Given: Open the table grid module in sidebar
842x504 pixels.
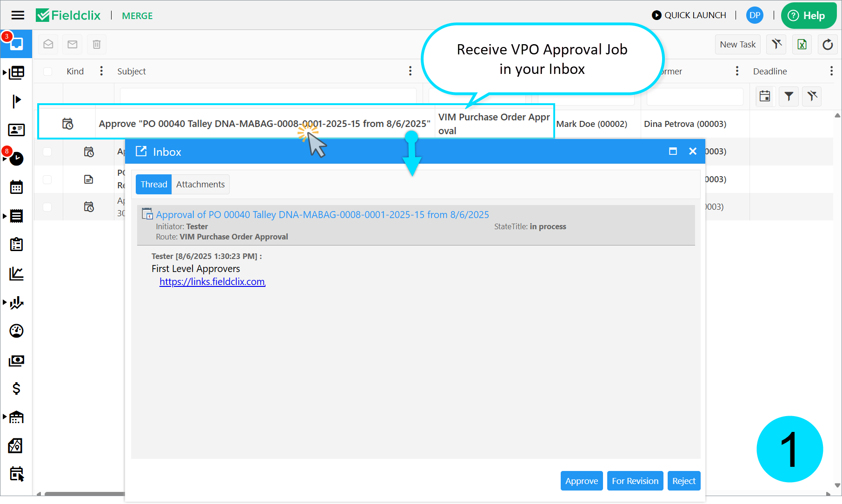Looking at the screenshot, I should 17,73.
